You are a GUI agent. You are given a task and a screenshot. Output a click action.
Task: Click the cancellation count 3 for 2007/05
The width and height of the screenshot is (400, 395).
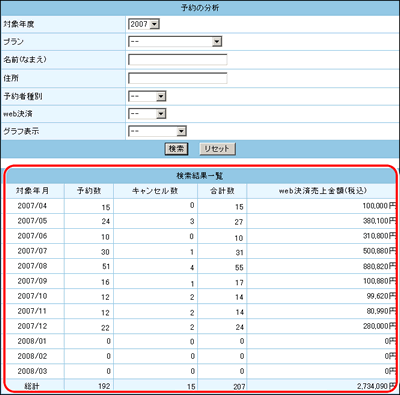tap(192, 221)
